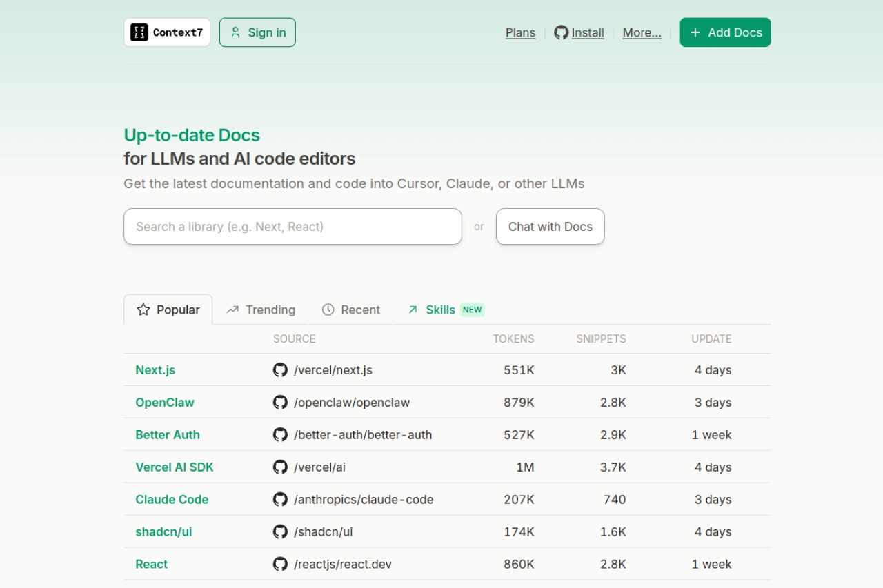883x588 pixels.
Task: Click the Add Docs button
Action: point(725,32)
